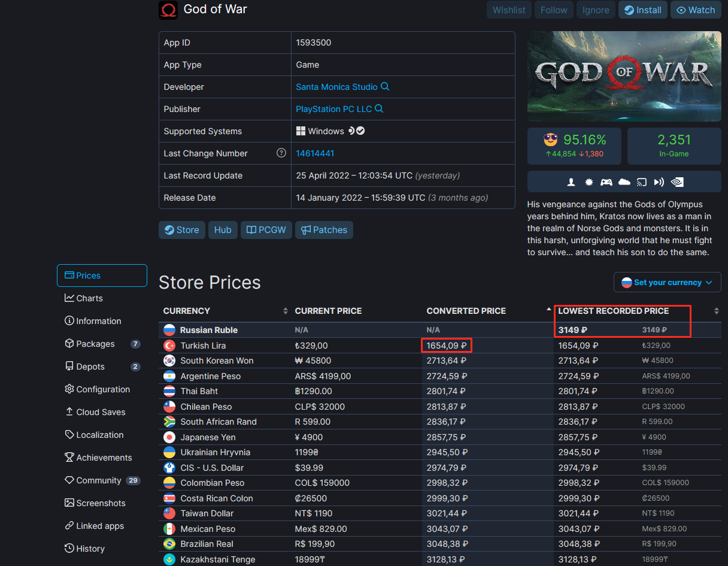Click the controller support feature icon
The image size is (728, 566).
(x=606, y=182)
